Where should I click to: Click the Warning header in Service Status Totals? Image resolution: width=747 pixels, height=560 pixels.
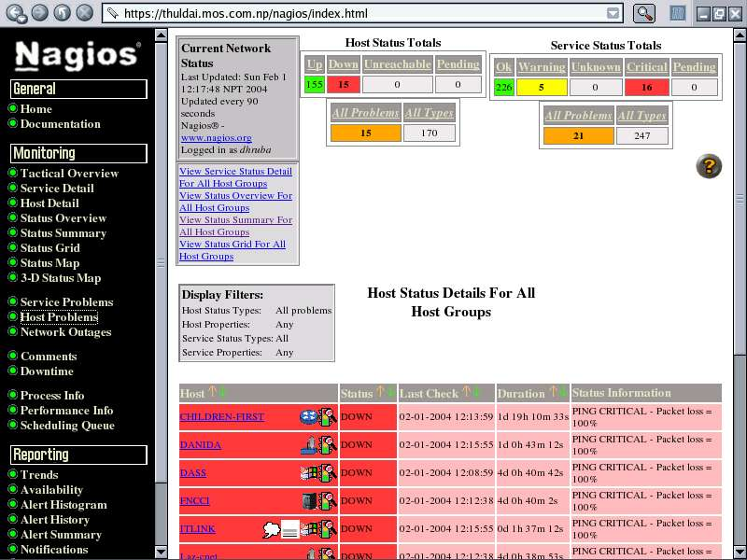pos(542,67)
